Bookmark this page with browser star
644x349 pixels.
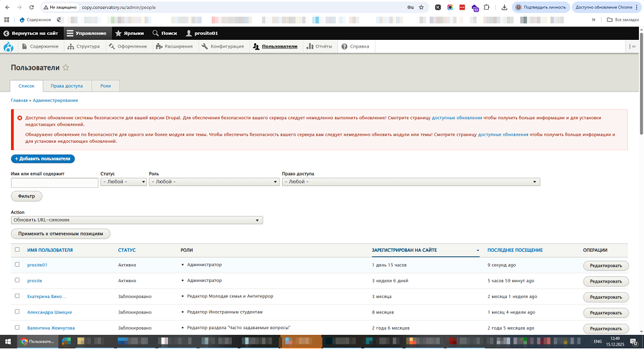point(421,7)
